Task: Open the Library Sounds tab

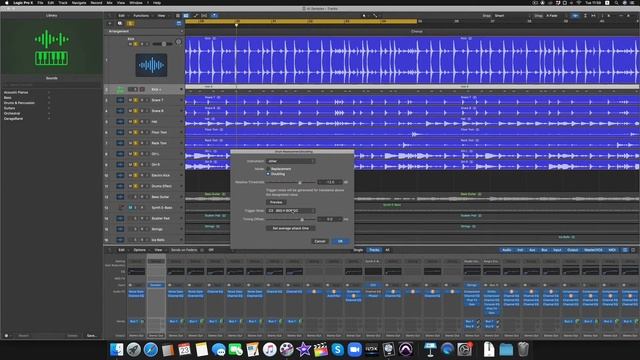Action: 51,78
